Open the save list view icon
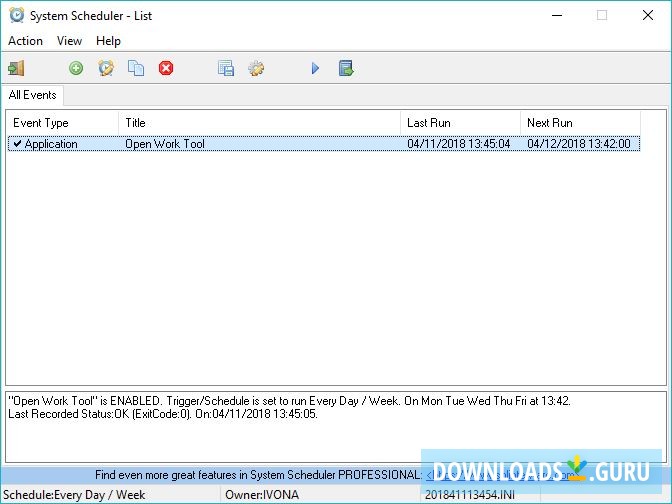The image size is (672, 504). point(226,68)
